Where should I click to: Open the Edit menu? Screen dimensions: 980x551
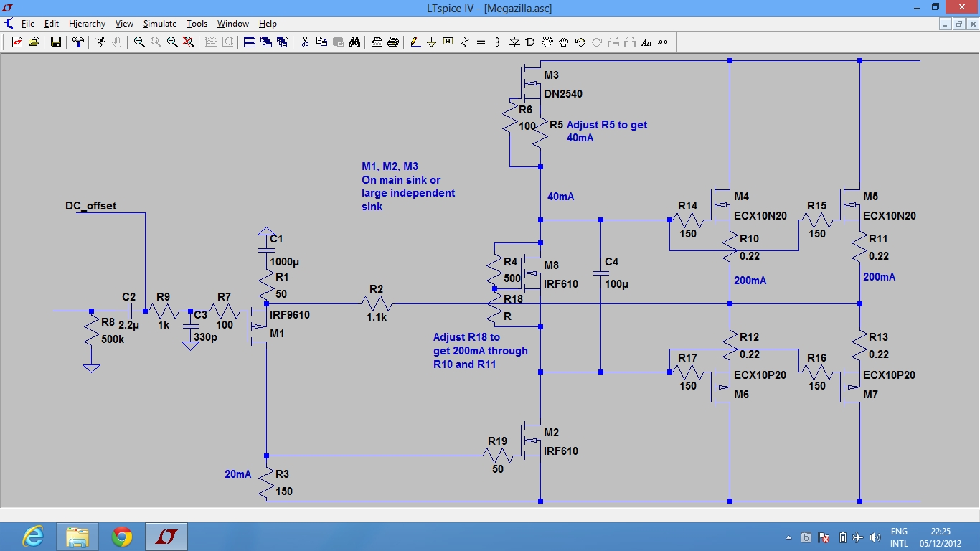[x=52, y=24]
